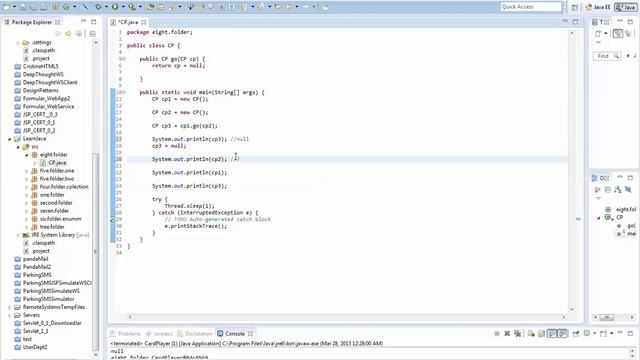Select the CP.java editor tab
640x360 pixels.
(128, 22)
